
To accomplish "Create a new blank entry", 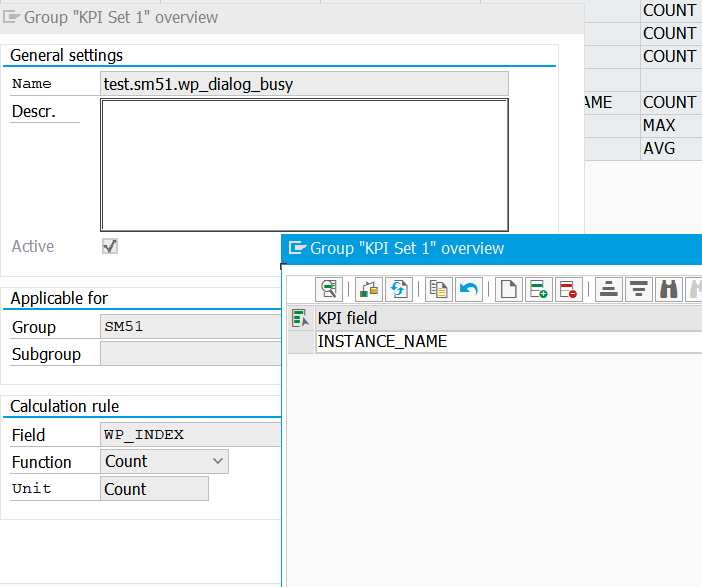I will 509,290.
